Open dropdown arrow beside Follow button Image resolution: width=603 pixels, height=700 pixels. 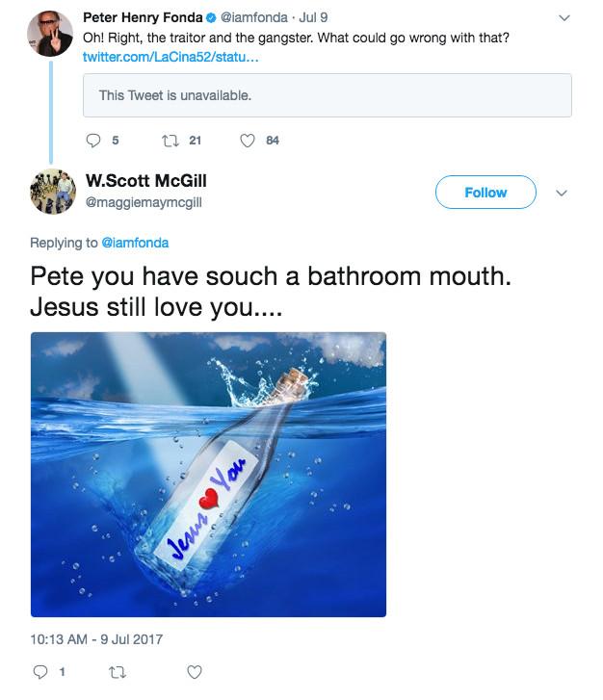click(564, 193)
